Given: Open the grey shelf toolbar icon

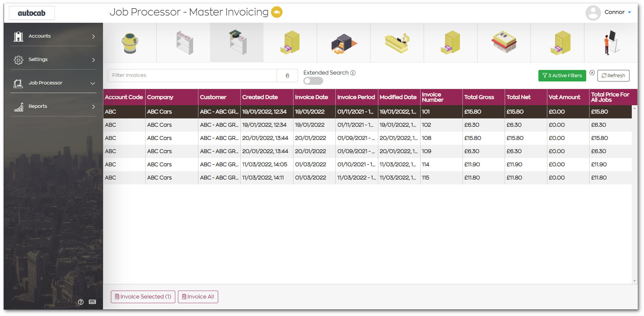Looking at the screenshot, I should tap(185, 43).
